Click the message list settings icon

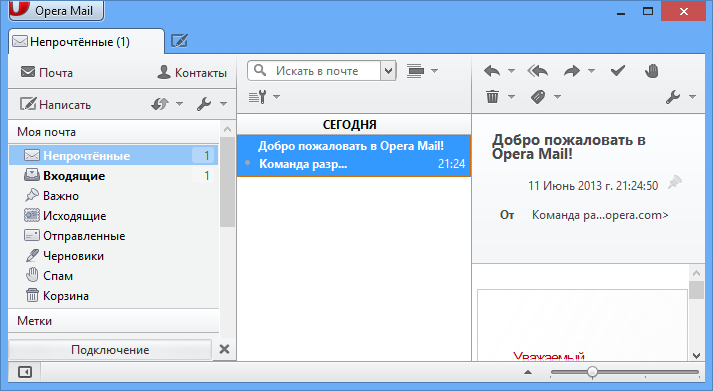[258, 97]
